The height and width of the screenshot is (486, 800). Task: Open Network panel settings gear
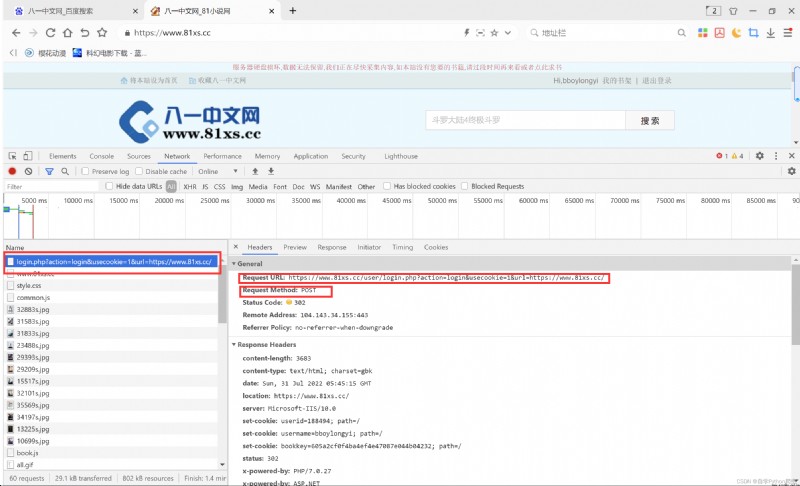pos(791,171)
